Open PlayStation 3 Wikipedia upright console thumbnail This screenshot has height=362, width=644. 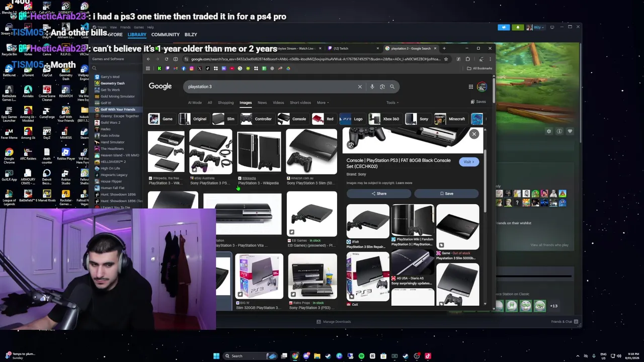click(x=259, y=152)
